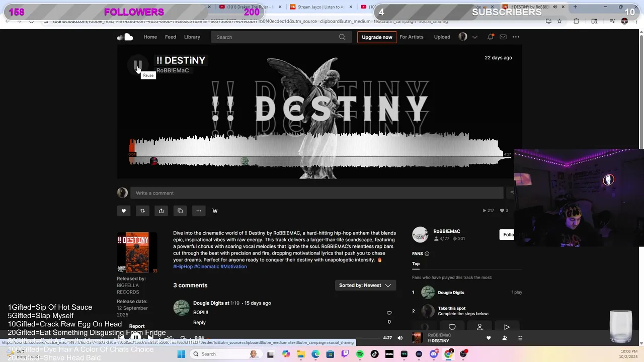Mute the player volume icon

coord(400,338)
